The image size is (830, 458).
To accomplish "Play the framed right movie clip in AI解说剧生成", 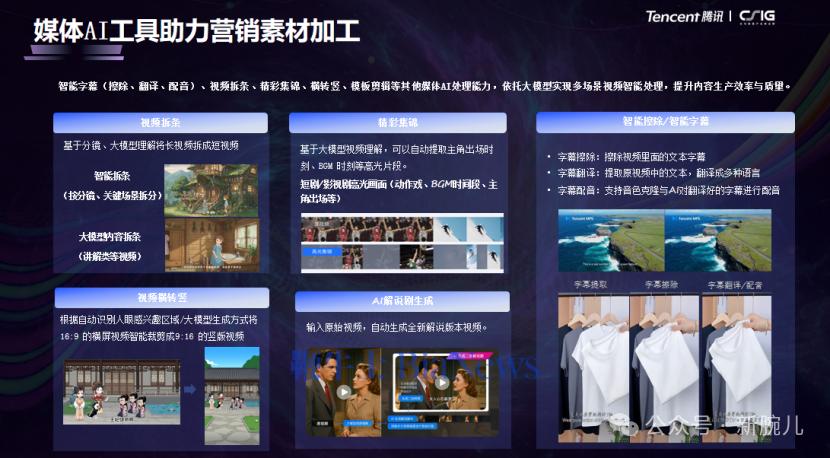I will pos(441,383).
